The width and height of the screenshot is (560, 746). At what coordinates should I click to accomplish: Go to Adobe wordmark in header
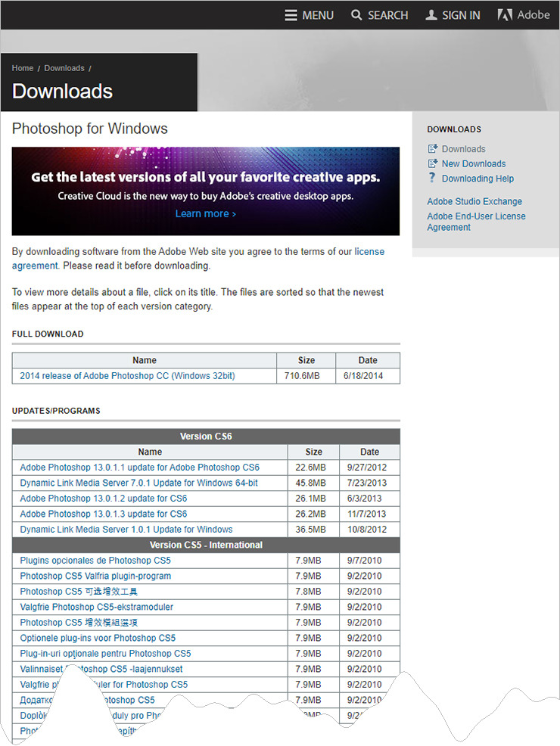tap(534, 15)
